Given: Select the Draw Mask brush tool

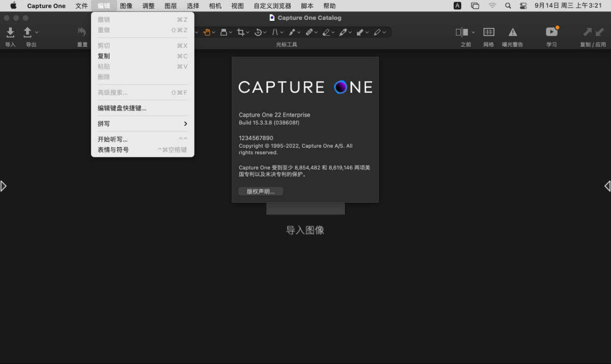Looking at the screenshot, I should (292, 32).
